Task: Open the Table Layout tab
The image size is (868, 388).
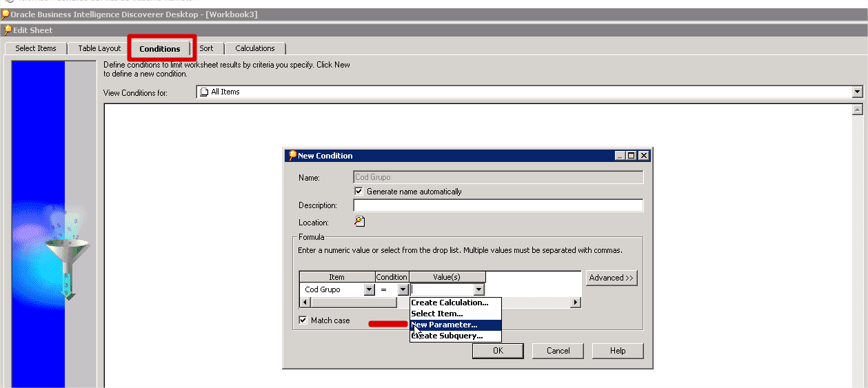Action: (99, 48)
